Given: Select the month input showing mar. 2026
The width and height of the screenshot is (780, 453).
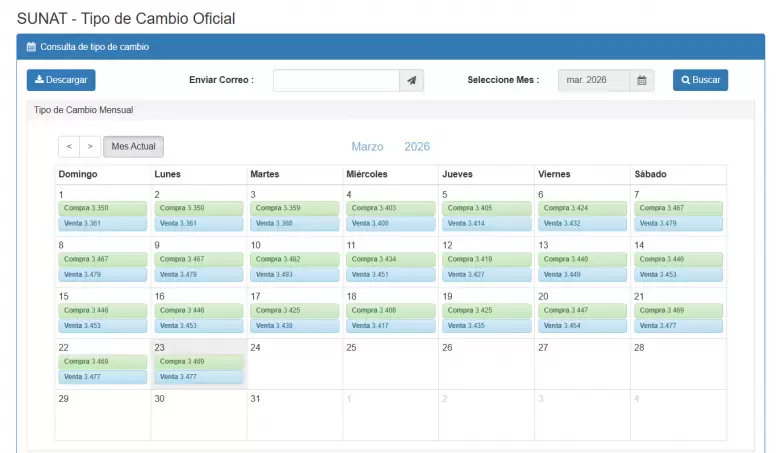Looking at the screenshot, I should (593, 80).
